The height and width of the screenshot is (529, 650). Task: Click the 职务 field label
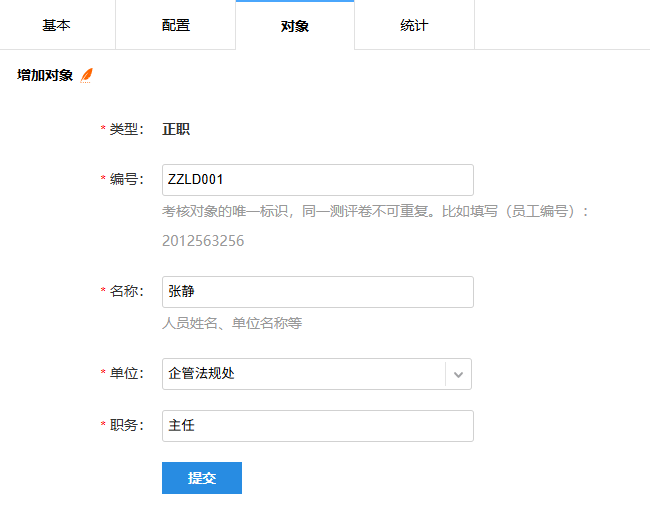click(x=126, y=426)
